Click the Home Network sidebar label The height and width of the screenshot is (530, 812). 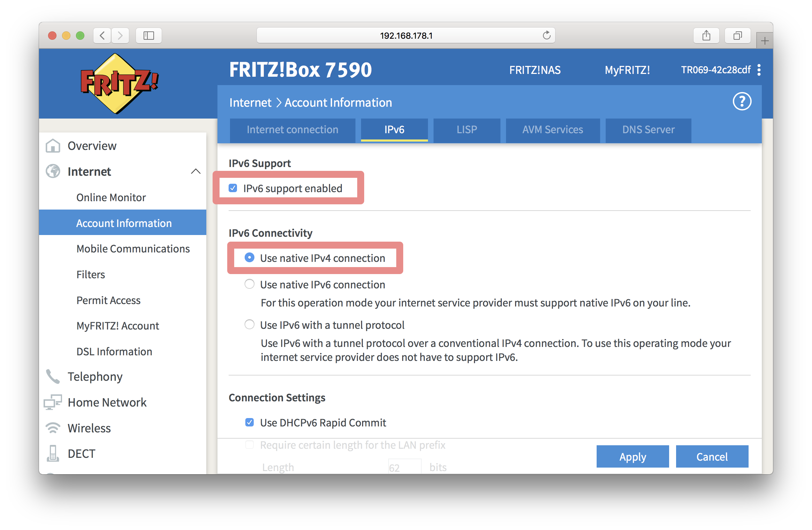107,402
